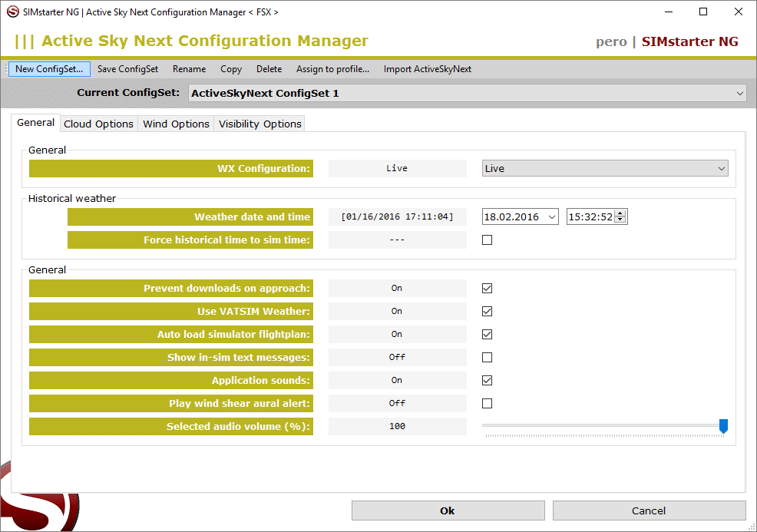This screenshot has width=757, height=532.
Task: Enable Show in-sim text messages
Action: (487, 358)
